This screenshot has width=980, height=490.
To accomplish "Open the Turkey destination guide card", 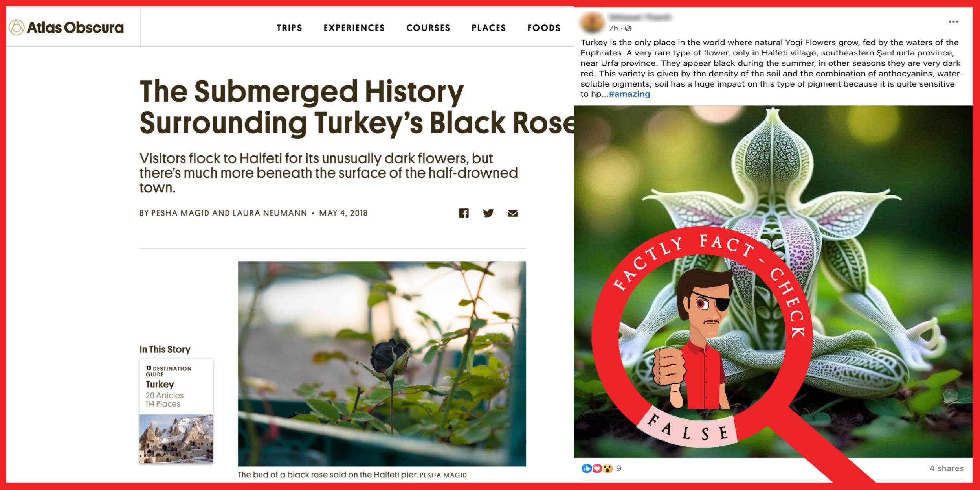I will point(176,411).
